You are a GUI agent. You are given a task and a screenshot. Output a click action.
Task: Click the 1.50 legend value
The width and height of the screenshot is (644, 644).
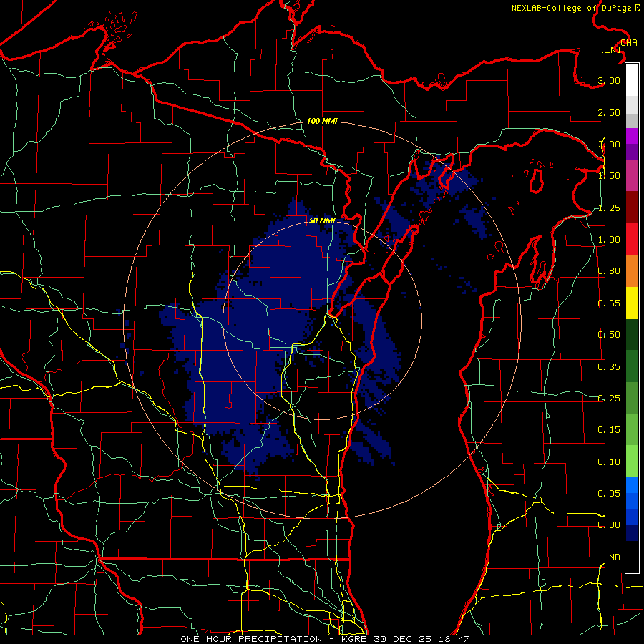pyautogui.click(x=609, y=176)
